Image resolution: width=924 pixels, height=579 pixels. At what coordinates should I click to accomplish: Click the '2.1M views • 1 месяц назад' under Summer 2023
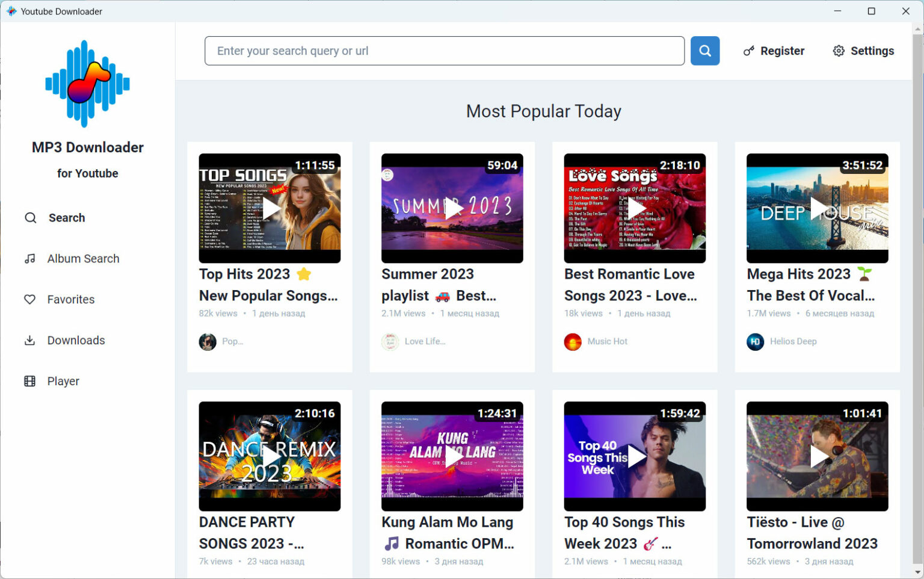[440, 314]
